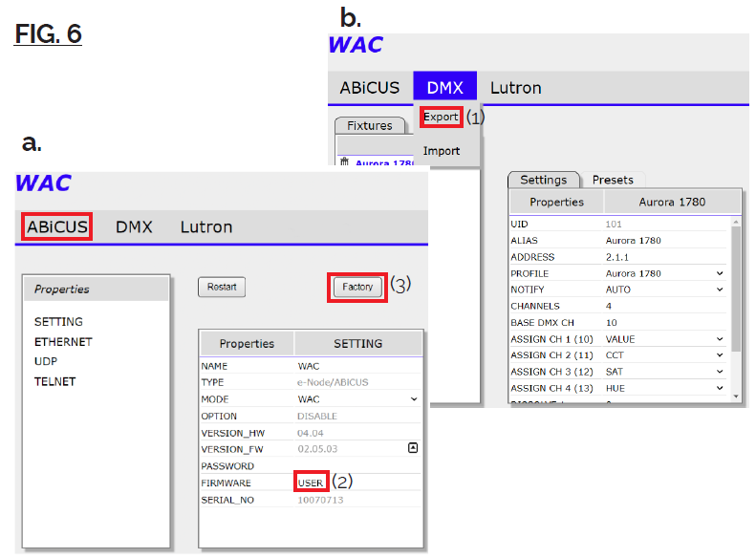Viewport: 756px width, 558px height.
Task: Click the Restart button
Action: tap(222, 287)
